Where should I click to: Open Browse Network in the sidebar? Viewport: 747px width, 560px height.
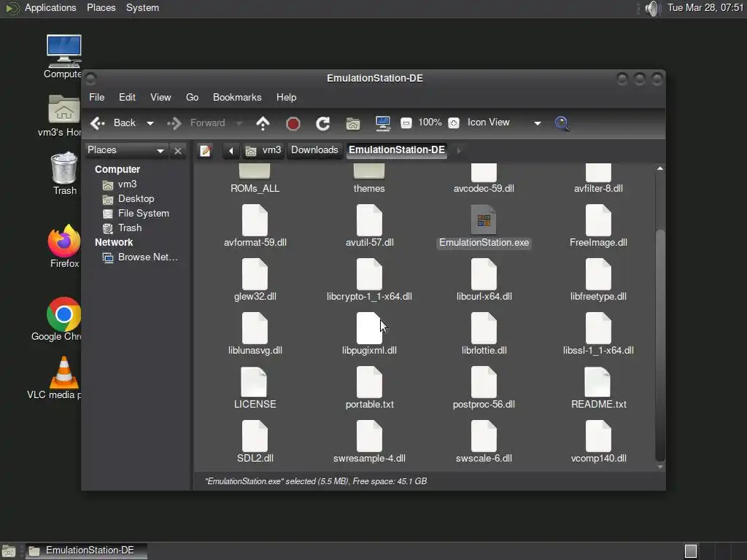(x=147, y=257)
